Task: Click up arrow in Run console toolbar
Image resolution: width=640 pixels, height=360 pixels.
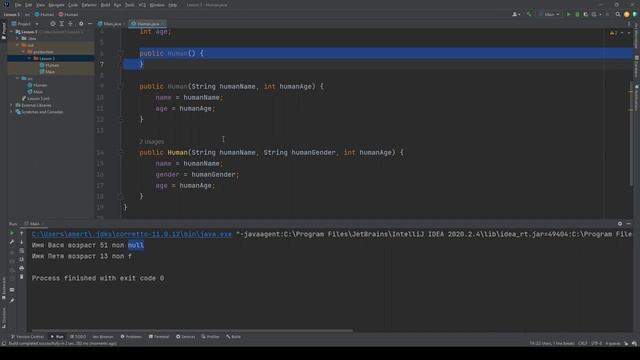Action: click(22, 233)
